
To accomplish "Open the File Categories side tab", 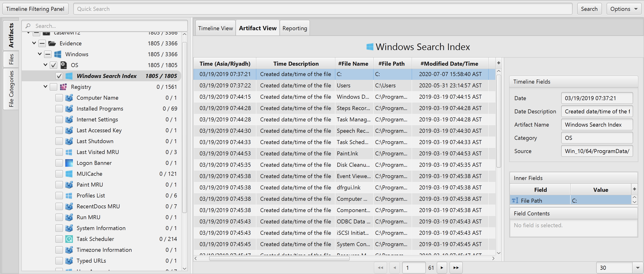I will (11, 89).
